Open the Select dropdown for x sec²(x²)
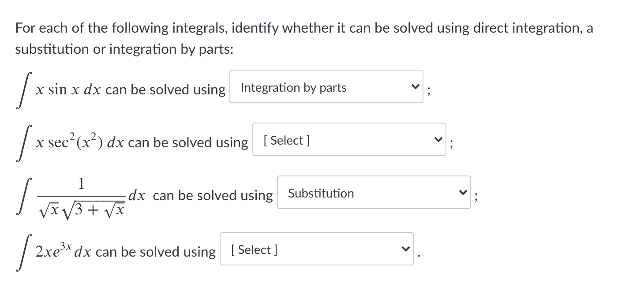The image size is (644, 306). (x=349, y=139)
